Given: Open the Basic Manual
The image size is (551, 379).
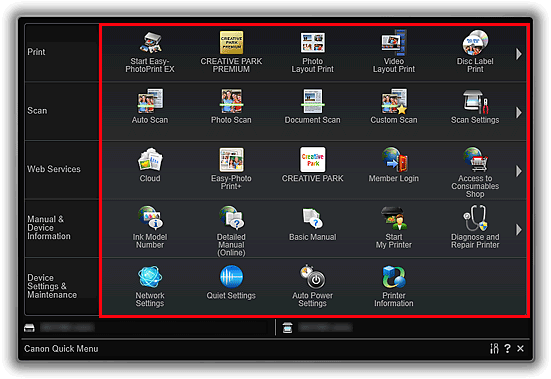Looking at the screenshot, I should pyautogui.click(x=312, y=224).
